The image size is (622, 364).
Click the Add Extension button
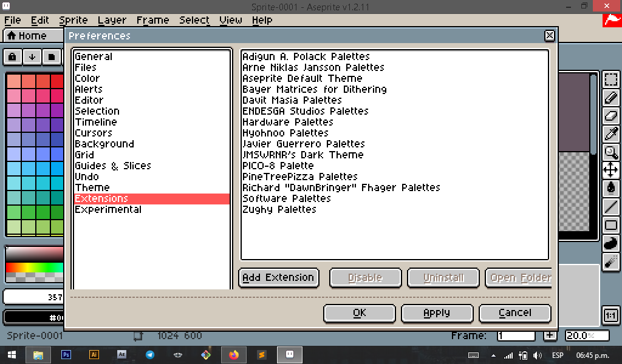279,278
